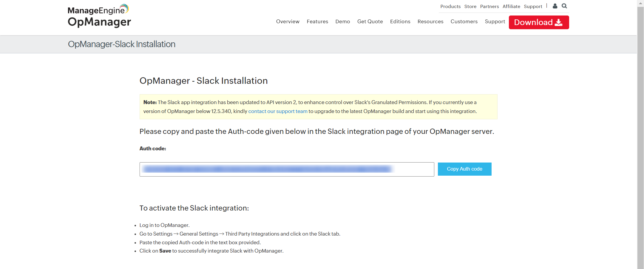Click the Affiliate link
The width and height of the screenshot is (644, 269).
point(511,6)
